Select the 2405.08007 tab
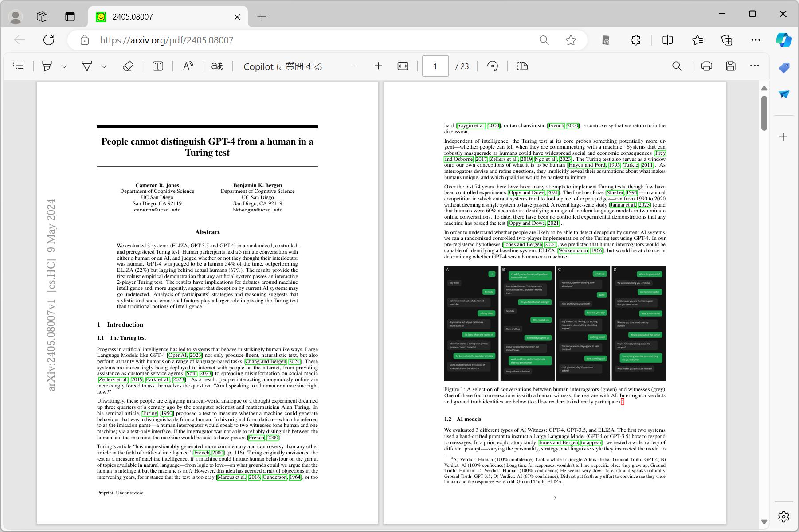 168,17
